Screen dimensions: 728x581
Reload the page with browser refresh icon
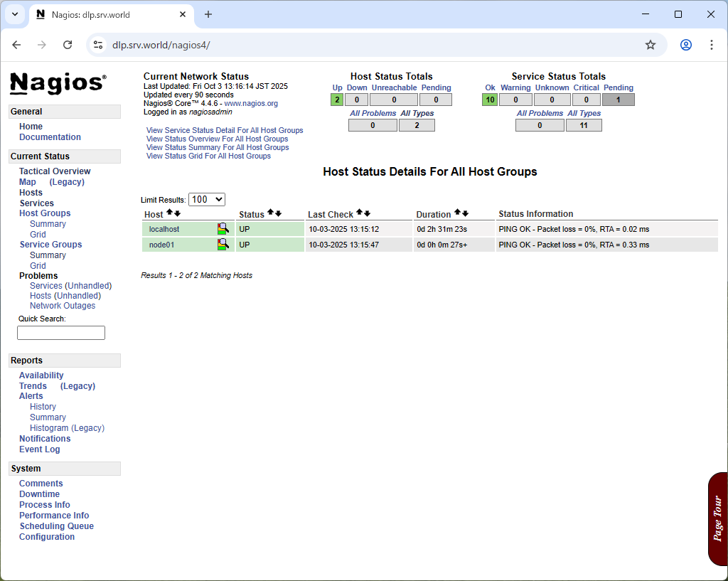coord(68,45)
